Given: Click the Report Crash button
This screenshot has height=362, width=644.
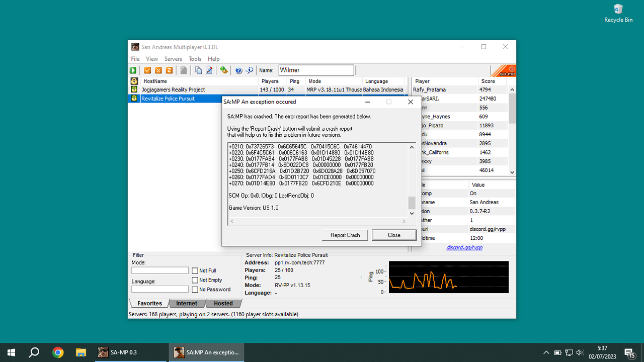Looking at the screenshot, I should tap(345, 235).
